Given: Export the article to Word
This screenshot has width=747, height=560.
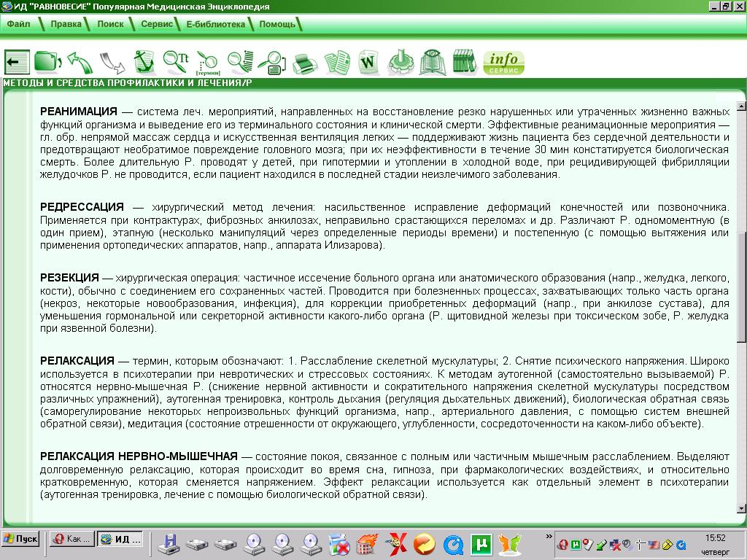Looking at the screenshot, I should pos(368,63).
